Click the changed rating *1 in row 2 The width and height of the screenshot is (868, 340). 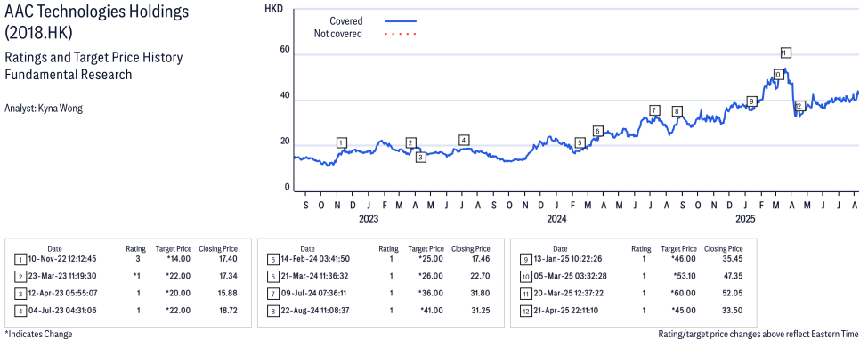(x=136, y=276)
